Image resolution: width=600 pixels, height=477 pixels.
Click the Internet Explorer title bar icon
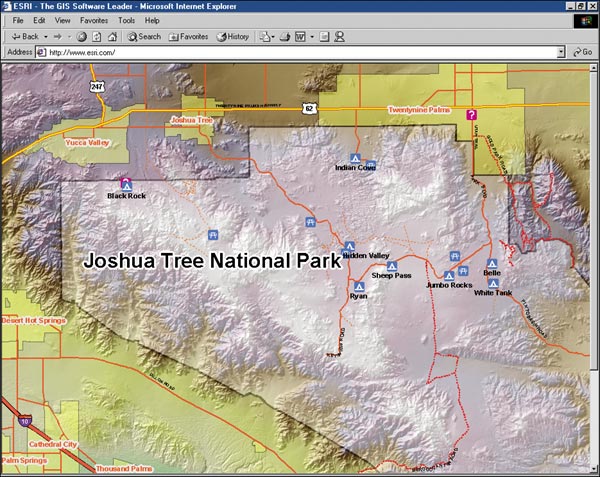pyautogui.click(x=7, y=6)
